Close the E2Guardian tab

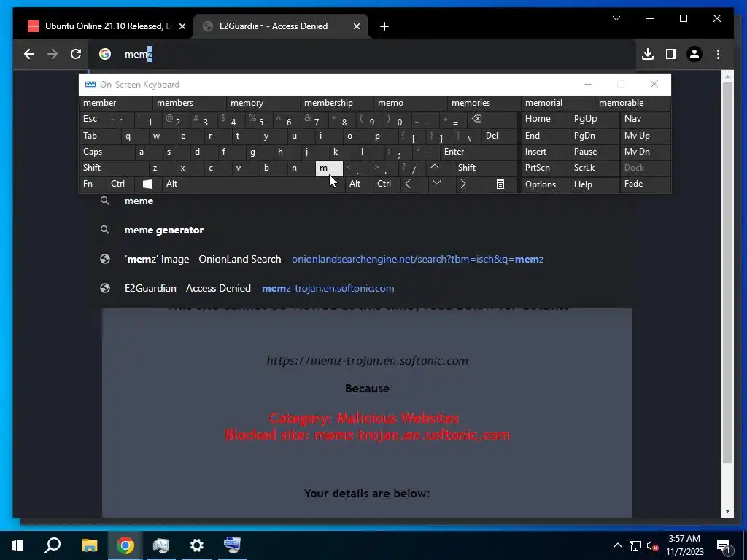pos(356,26)
